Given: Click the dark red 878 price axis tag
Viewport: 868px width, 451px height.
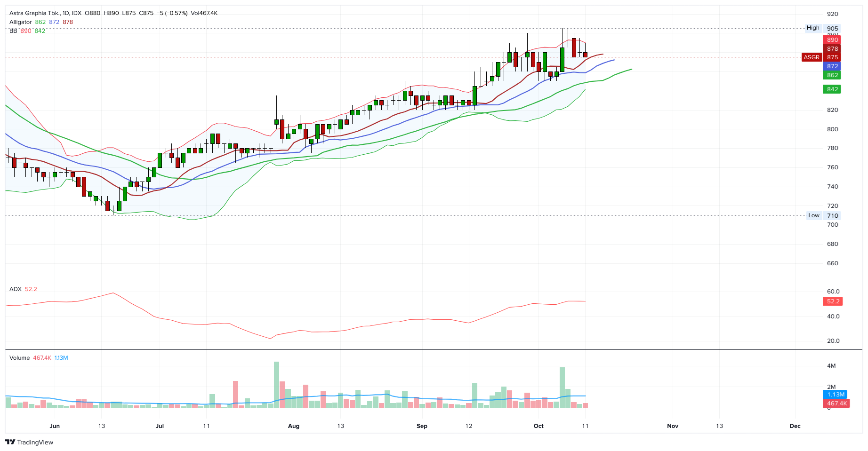Looking at the screenshot, I should pyautogui.click(x=832, y=49).
